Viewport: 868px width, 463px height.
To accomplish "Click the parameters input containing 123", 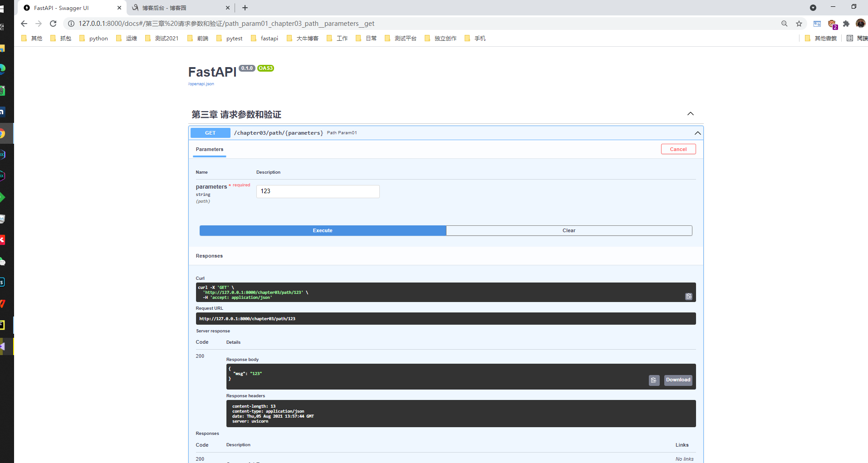I will 318,191.
